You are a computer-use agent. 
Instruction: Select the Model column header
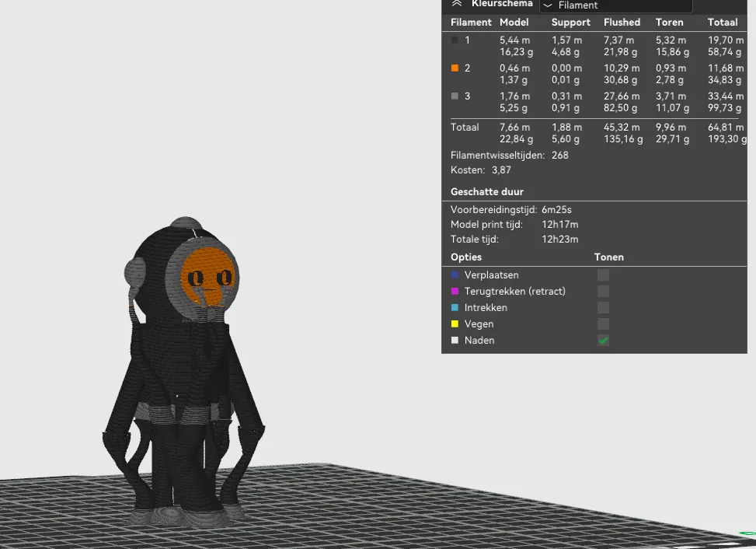514,23
